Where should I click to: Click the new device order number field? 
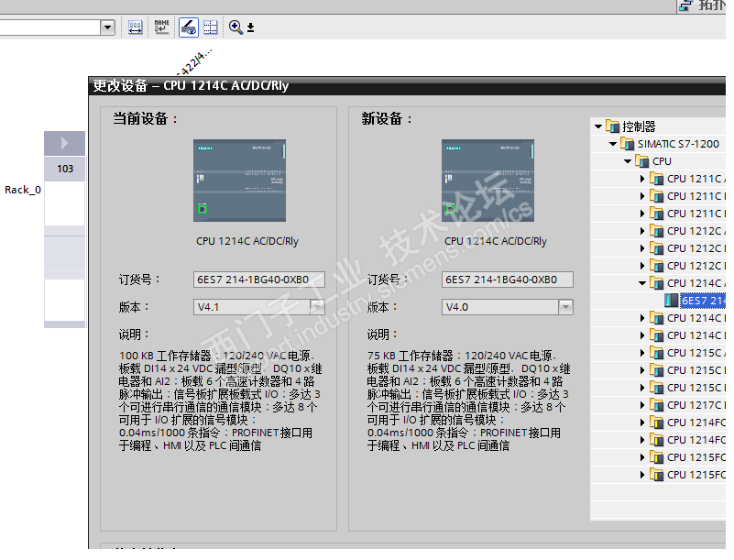coord(507,280)
